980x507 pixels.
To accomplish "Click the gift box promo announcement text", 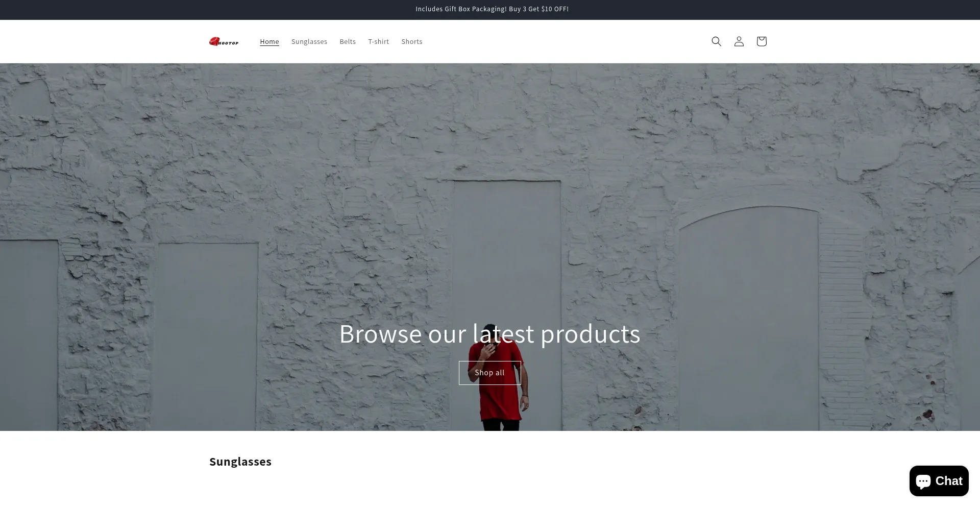I will coord(492,9).
